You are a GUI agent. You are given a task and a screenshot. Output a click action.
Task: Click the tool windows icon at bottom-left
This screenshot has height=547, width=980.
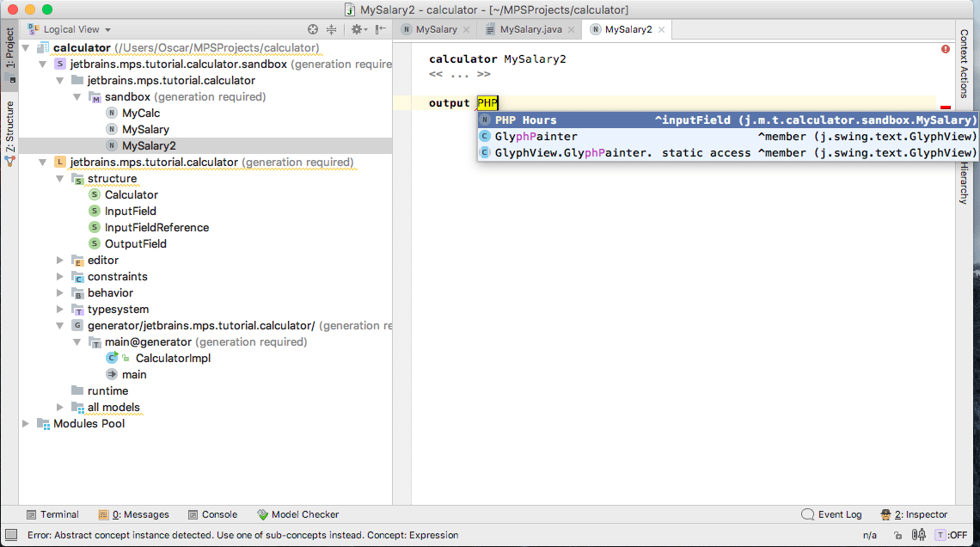tap(11, 535)
